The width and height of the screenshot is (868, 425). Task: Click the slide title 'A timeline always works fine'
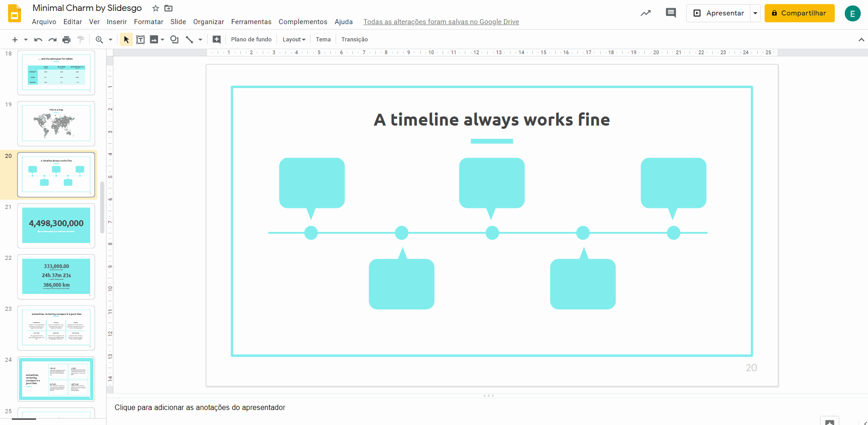tap(492, 120)
